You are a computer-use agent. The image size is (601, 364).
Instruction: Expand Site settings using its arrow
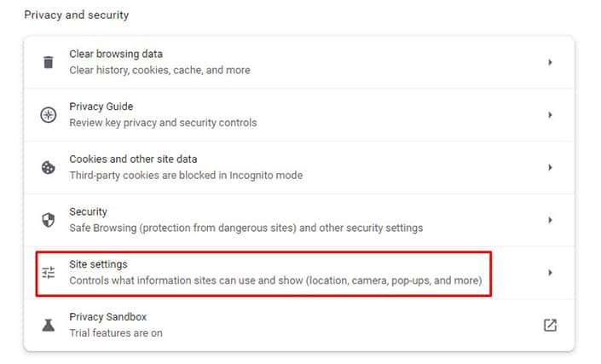tap(550, 273)
